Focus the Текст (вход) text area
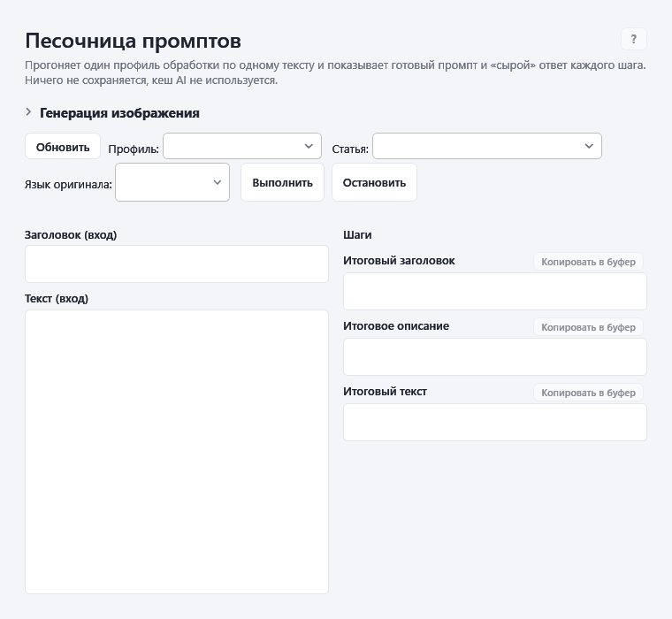Image resolution: width=672 pixels, height=619 pixels. coord(177,452)
